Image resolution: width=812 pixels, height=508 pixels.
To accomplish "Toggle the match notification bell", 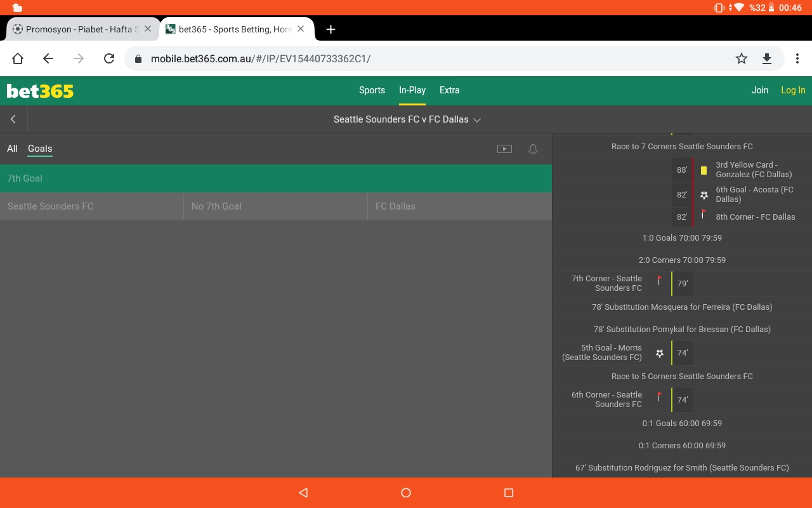I will click(533, 149).
